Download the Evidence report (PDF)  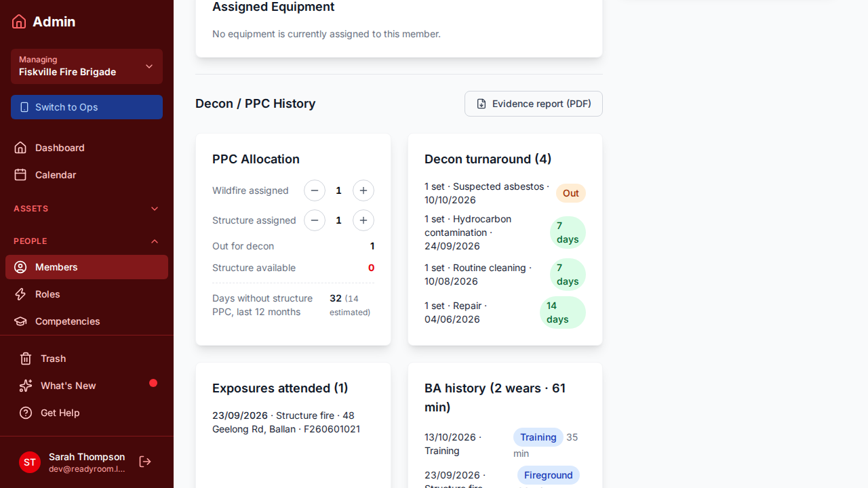534,104
